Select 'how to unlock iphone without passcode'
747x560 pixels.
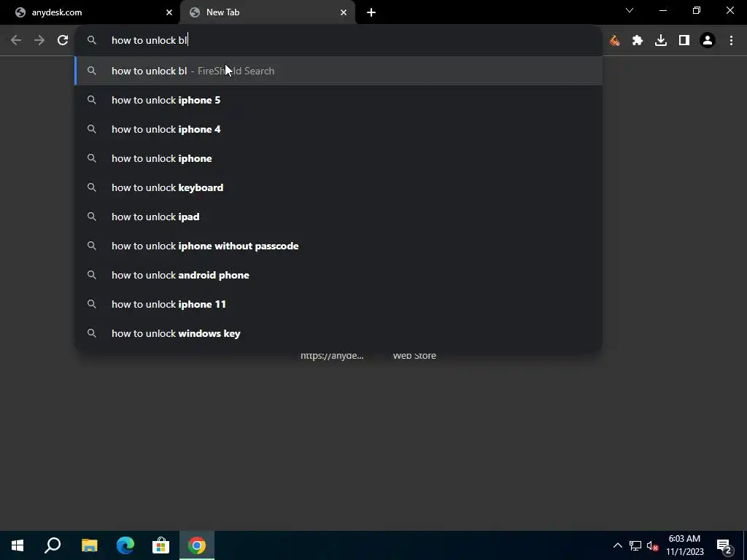tap(338, 246)
